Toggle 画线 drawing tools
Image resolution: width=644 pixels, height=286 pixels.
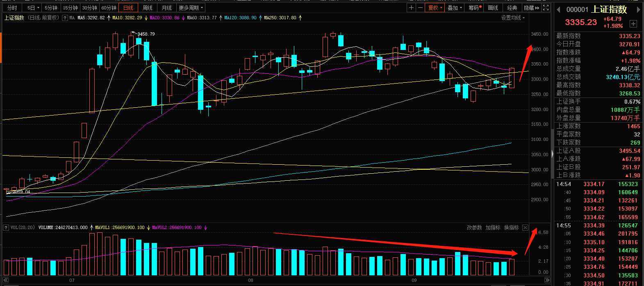pos(493,8)
